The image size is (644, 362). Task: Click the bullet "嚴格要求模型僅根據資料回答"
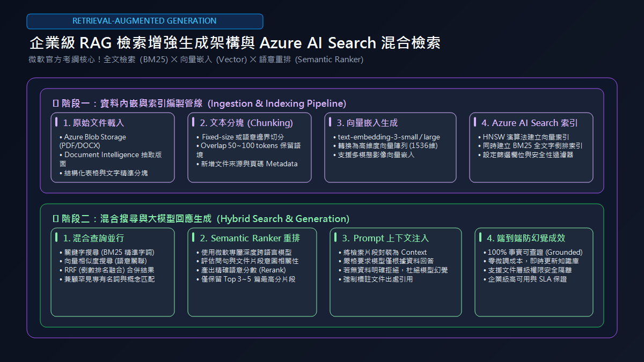tap(386, 261)
